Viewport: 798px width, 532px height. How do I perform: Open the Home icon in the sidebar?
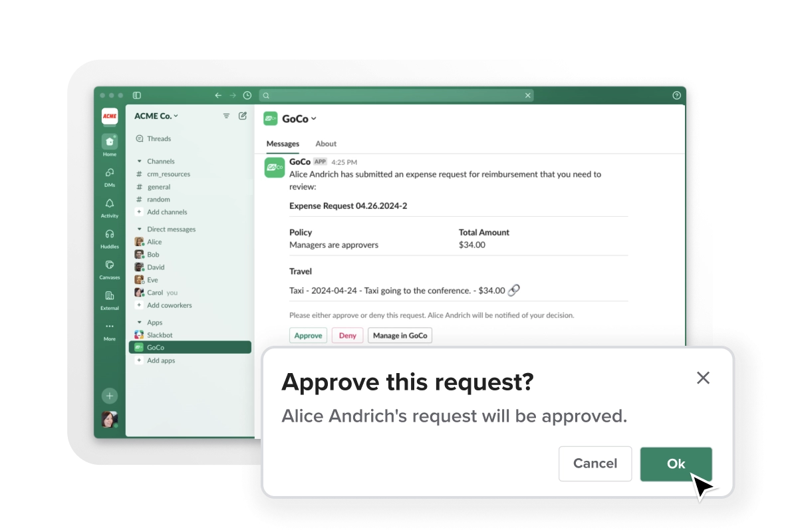pos(110,142)
